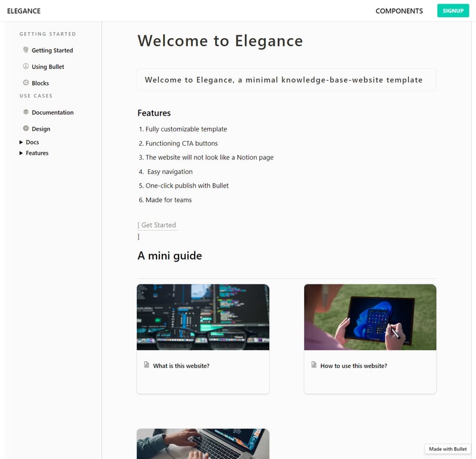Click 'The website will not look like a Notion page'
Screen dimensions: 476x459
click(210, 157)
